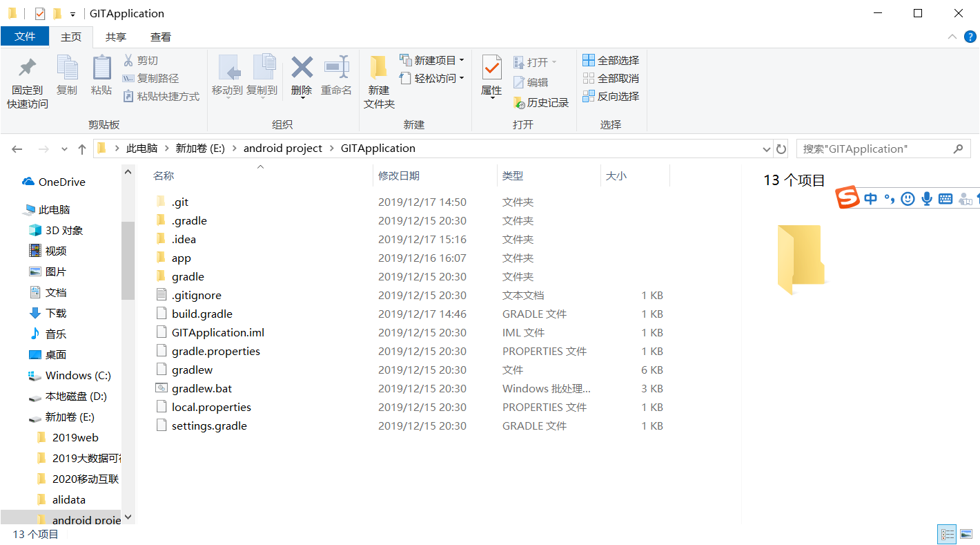This screenshot has height=545, width=980.
Task: Choose Copy Path (复制路径)
Action: (150, 79)
